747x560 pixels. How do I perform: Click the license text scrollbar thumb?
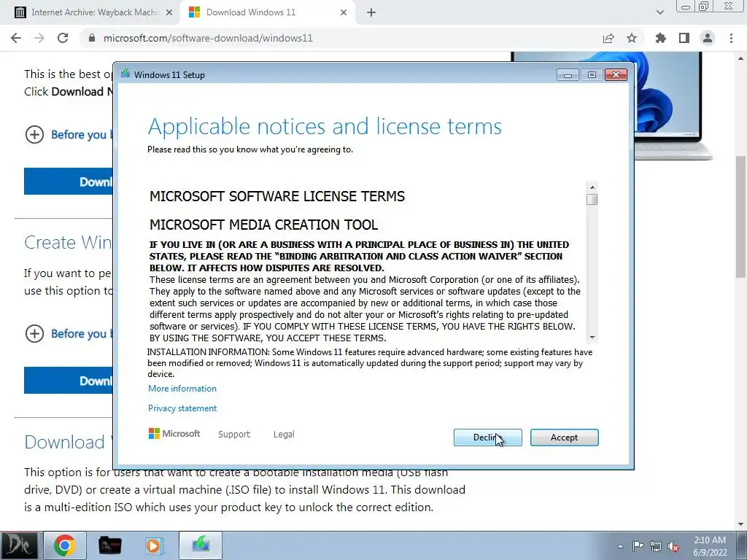(592, 199)
